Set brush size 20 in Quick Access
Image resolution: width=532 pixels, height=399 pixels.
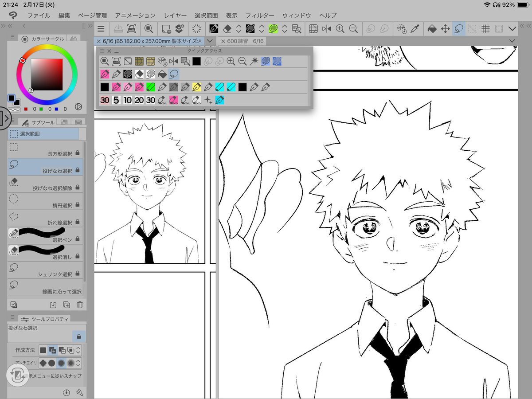139,100
